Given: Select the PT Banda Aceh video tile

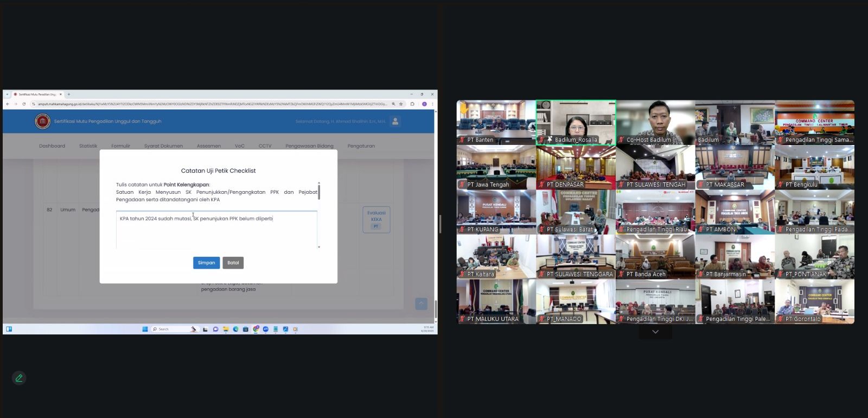Looking at the screenshot, I should [x=655, y=257].
